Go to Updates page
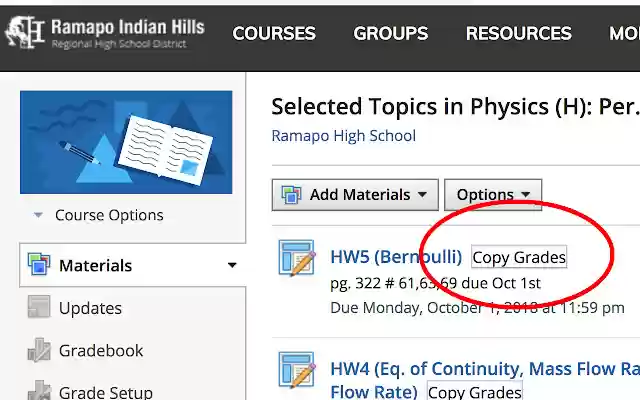Screen dimensions: 640x400 (x=90, y=308)
